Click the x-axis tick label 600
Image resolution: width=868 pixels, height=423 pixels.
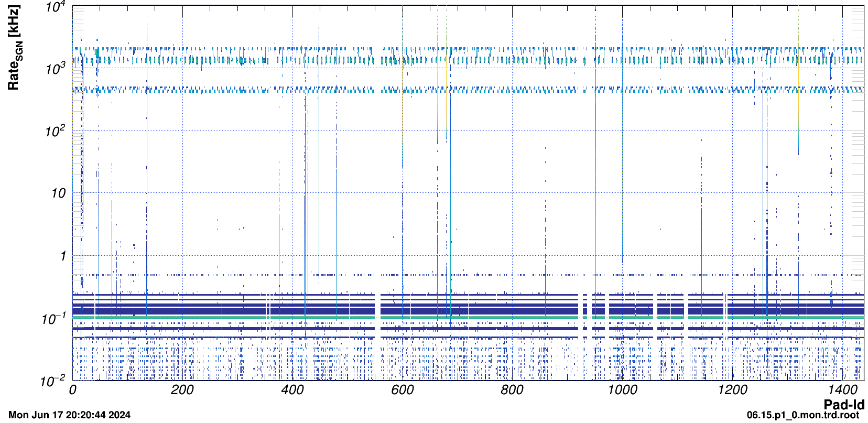tap(402, 390)
